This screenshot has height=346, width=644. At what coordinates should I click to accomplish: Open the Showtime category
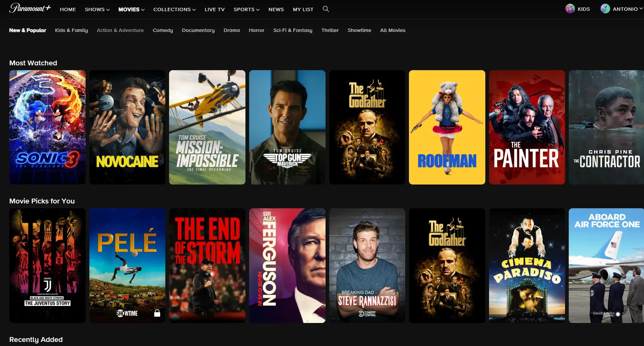pyautogui.click(x=359, y=30)
